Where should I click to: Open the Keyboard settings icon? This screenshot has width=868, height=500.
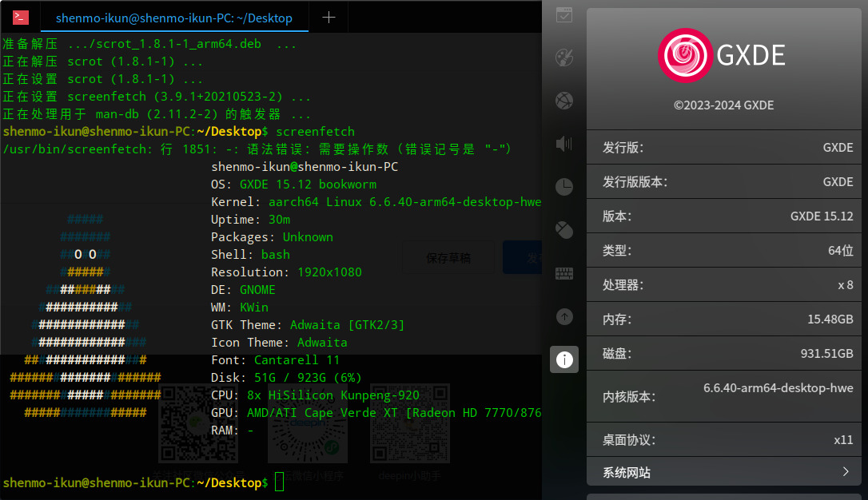click(x=564, y=273)
